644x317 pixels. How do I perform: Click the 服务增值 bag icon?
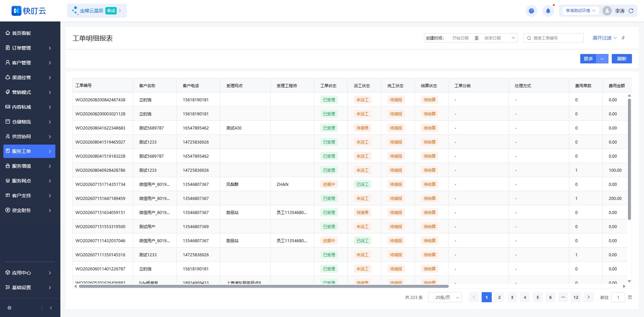click(x=8, y=166)
